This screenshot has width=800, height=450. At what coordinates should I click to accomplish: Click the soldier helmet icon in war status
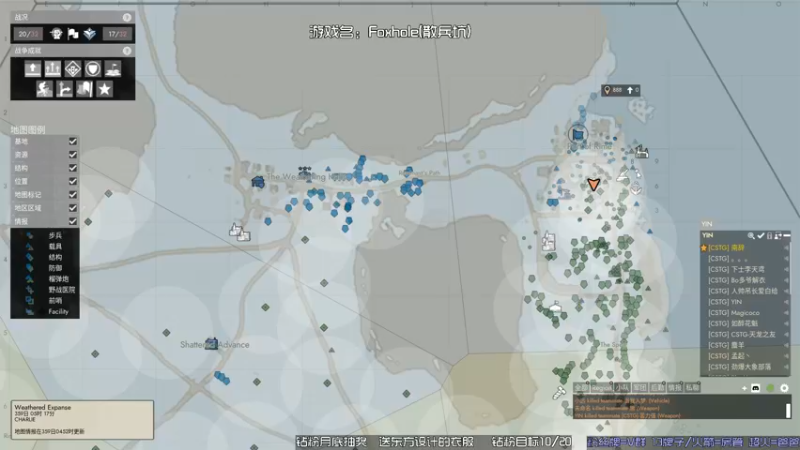pos(56,34)
